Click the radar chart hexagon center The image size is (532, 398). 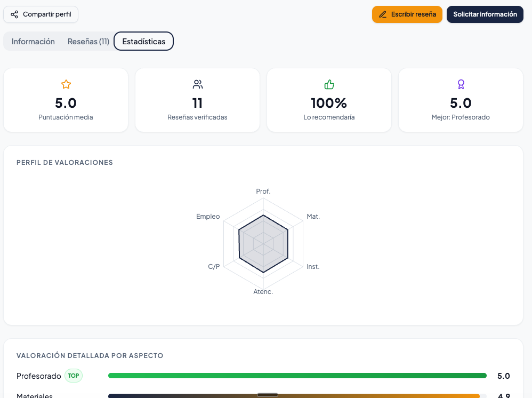pos(263,243)
